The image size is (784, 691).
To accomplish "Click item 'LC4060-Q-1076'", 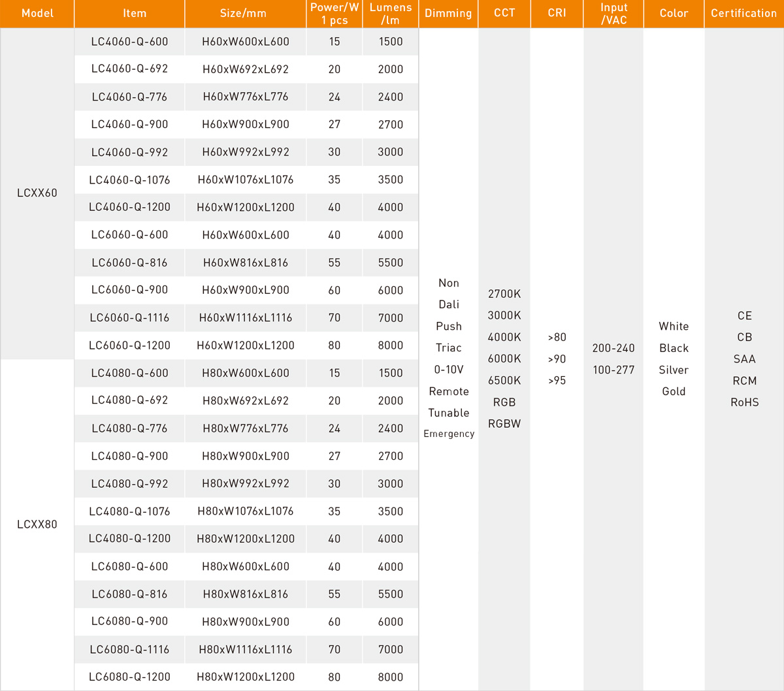I will (x=130, y=180).
